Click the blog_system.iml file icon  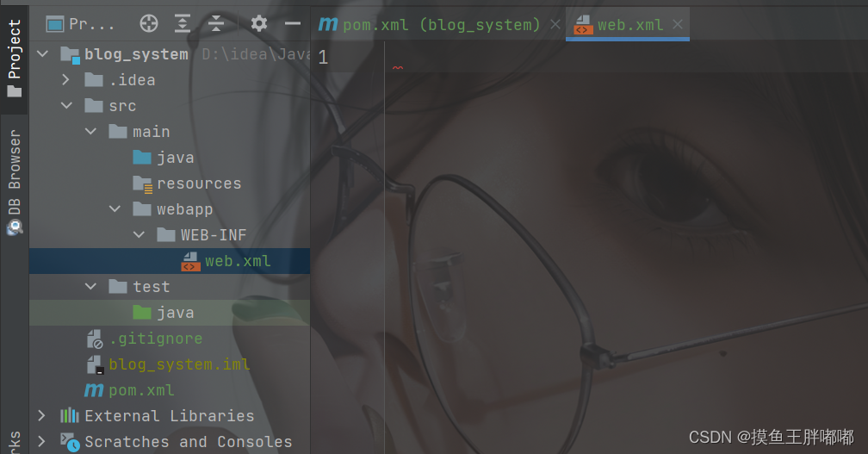point(95,365)
